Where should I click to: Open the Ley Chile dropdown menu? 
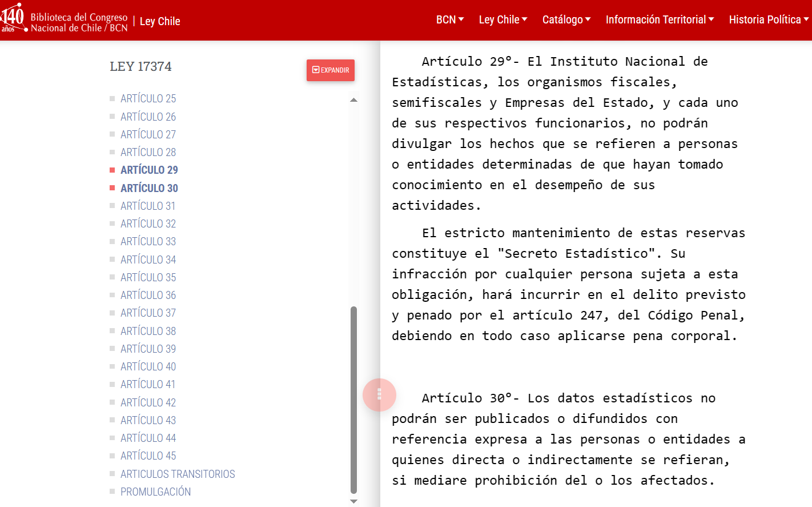pyautogui.click(x=503, y=20)
